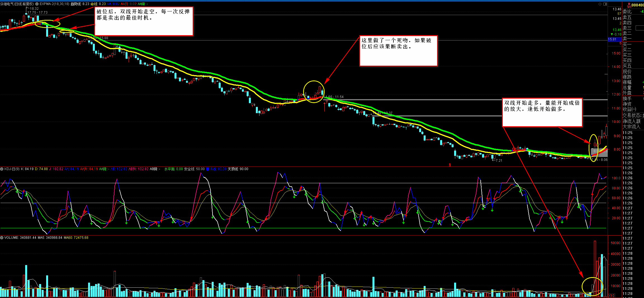644x298 pixels.
Task: Click the yellow 命线: 8.23 value
Action: [98, 4]
